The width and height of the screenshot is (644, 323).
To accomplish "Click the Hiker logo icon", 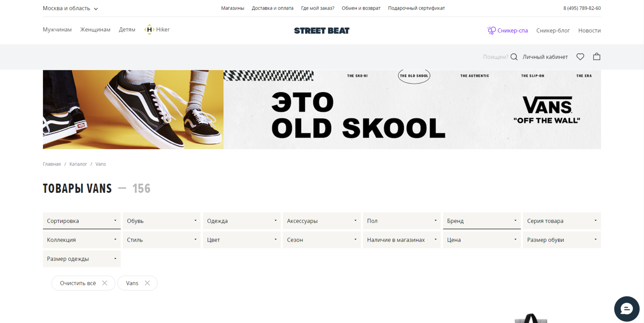I will (149, 30).
